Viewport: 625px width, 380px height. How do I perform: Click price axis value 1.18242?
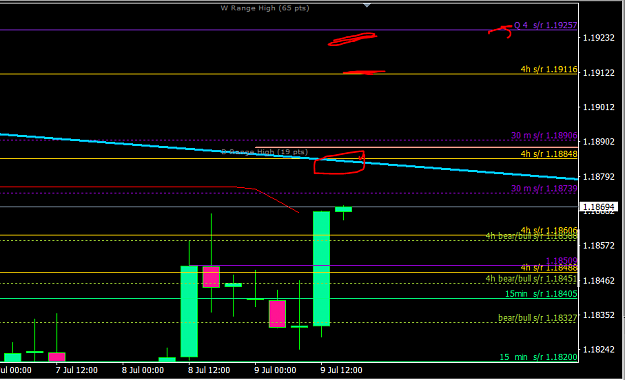coord(598,349)
